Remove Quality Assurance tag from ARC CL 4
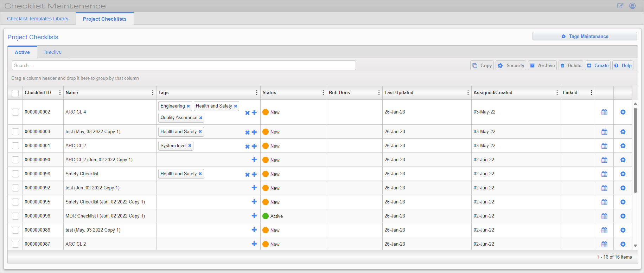The image size is (644, 273). [x=201, y=118]
